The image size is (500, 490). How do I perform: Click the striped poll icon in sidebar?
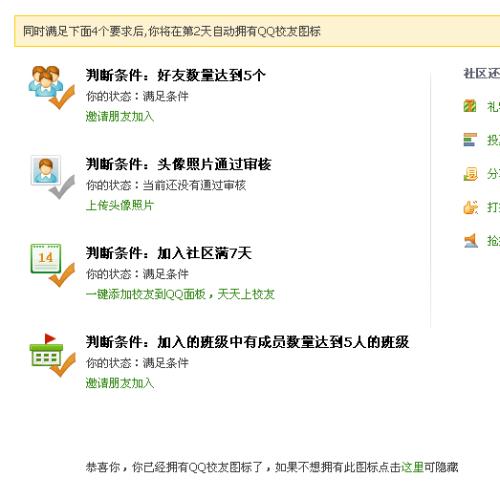[470, 139]
